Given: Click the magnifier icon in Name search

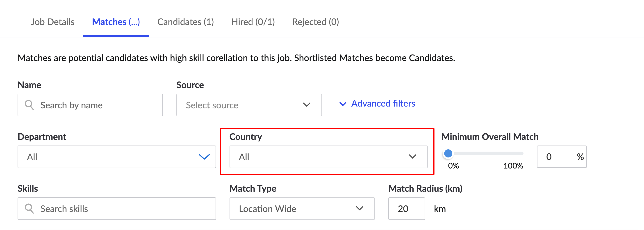Looking at the screenshot, I should click(29, 105).
